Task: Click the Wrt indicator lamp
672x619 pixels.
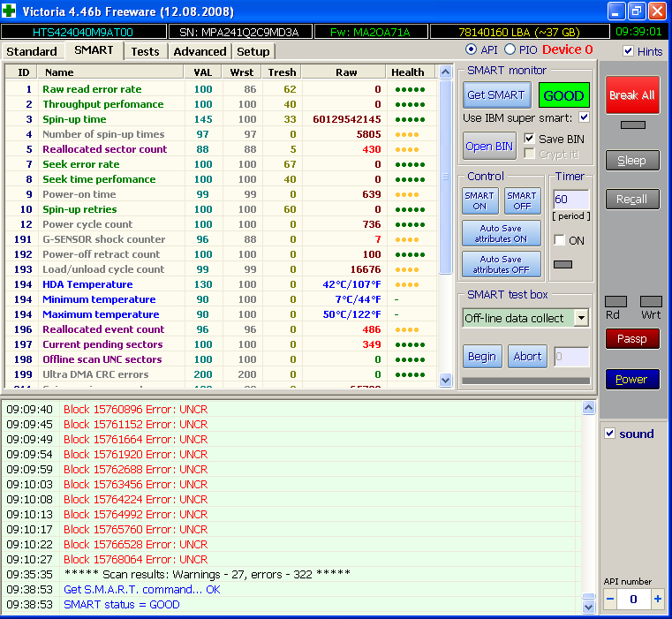Action: (x=651, y=301)
